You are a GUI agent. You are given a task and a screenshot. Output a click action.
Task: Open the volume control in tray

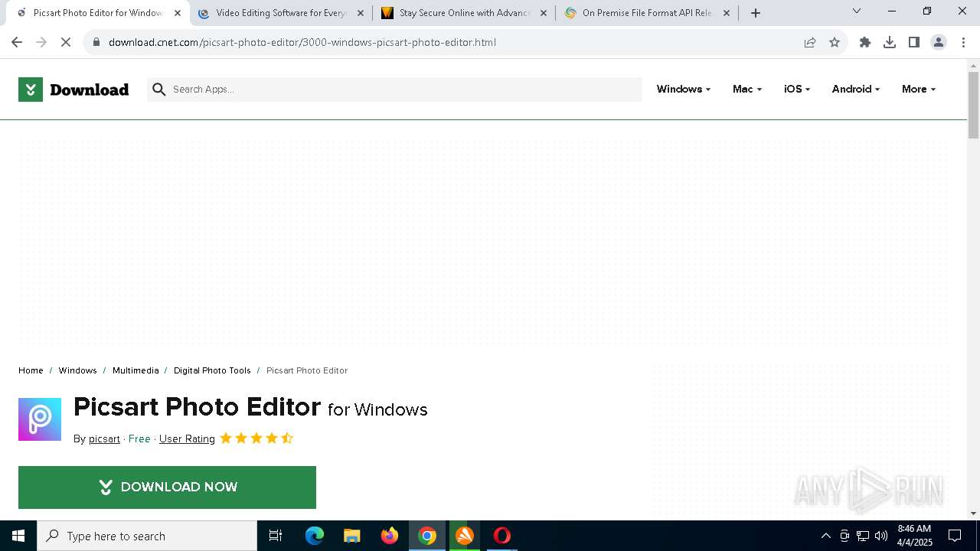tap(881, 536)
